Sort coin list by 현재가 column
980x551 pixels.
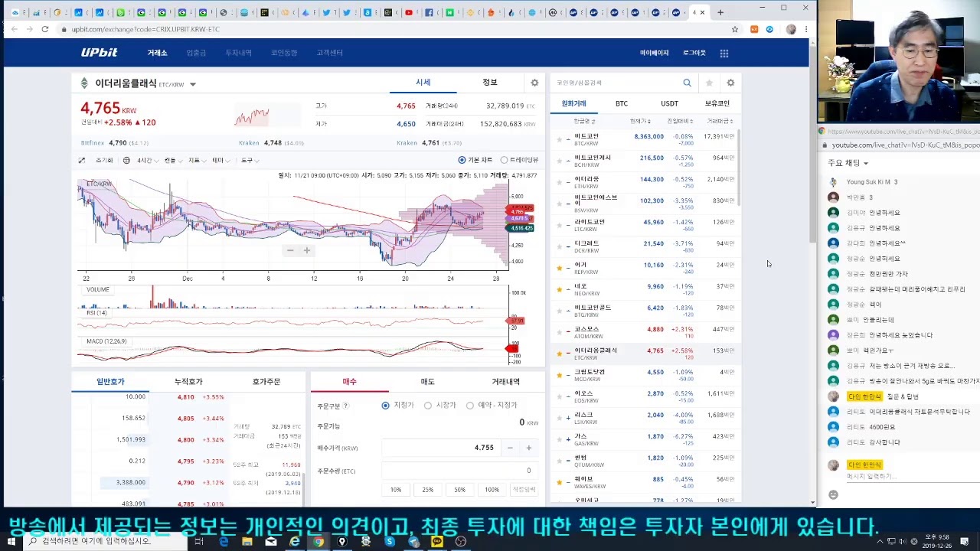pyautogui.click(x=640, y=121)
